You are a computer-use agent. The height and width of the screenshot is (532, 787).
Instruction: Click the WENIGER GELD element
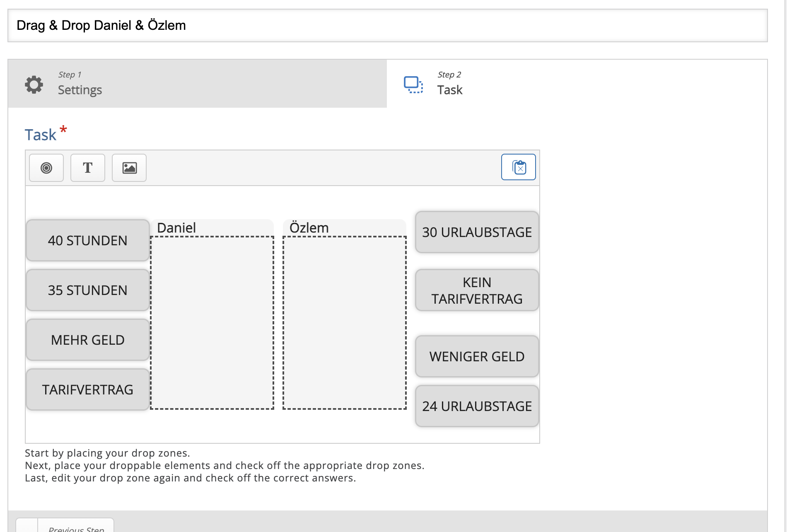477,356
